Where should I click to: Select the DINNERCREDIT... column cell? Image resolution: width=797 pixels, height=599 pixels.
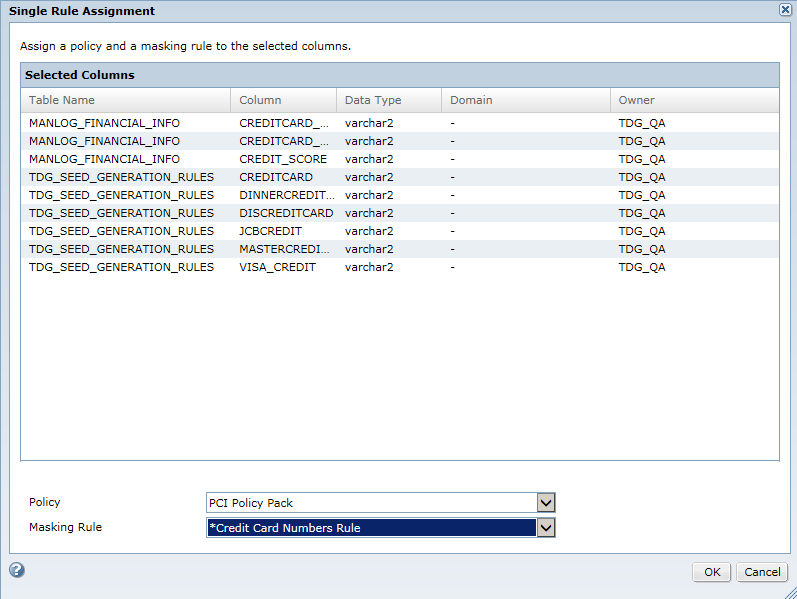(x=287, y=195)
